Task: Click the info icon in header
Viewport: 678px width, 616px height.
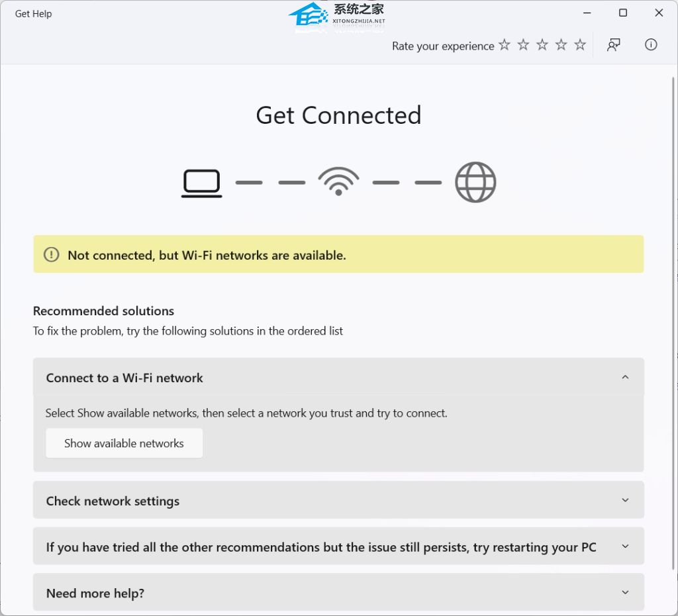Action: point(651,45)
